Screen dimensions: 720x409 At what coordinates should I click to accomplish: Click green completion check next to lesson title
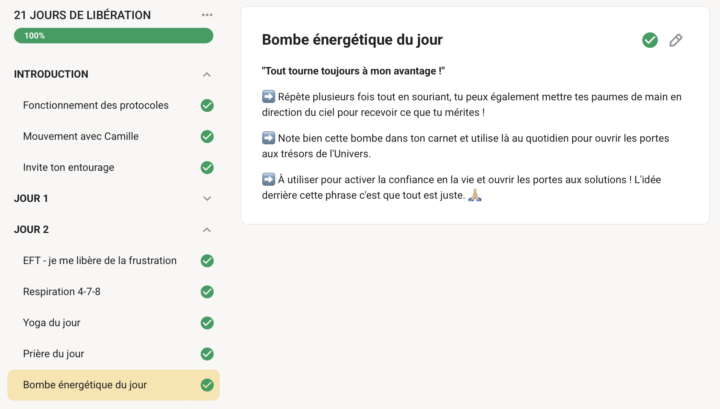click(650, 40)
